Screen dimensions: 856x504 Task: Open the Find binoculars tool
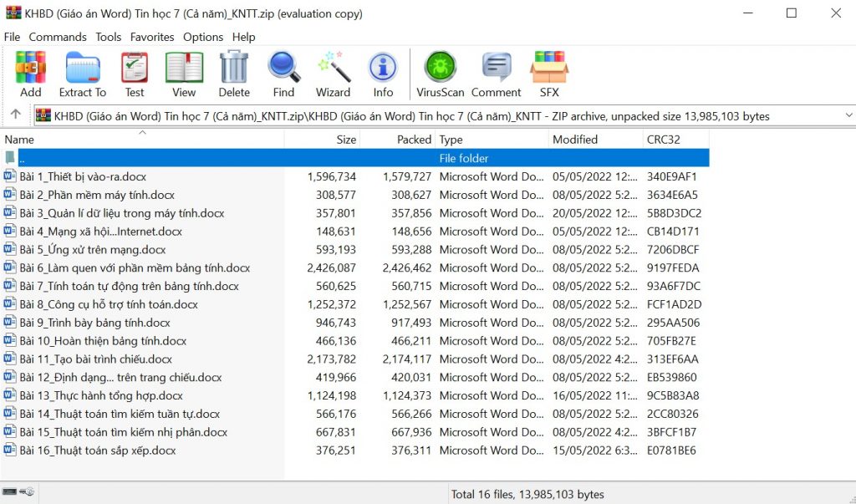283,74
